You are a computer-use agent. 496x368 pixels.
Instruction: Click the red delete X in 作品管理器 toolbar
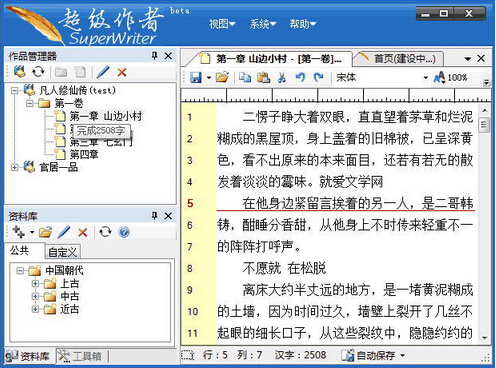click(122, 72)
